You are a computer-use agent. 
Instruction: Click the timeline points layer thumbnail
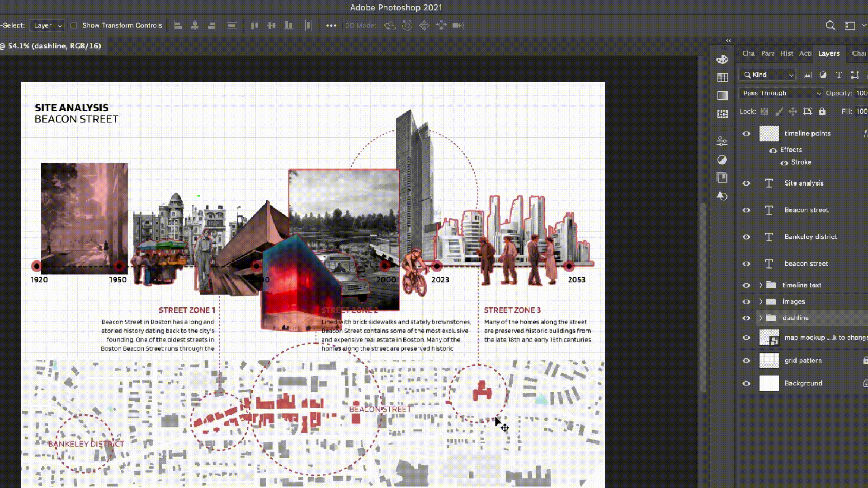point(769,134)
